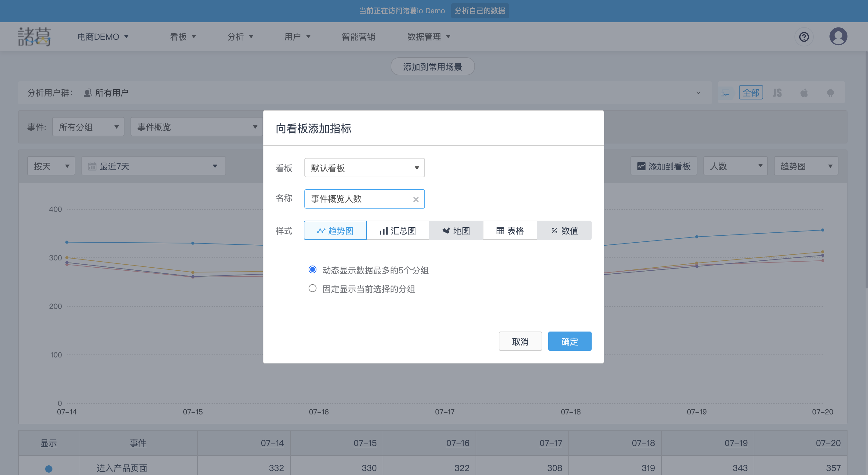
Task: Open the 电商DEMO project dropdown
Action: tap(103, 37)
